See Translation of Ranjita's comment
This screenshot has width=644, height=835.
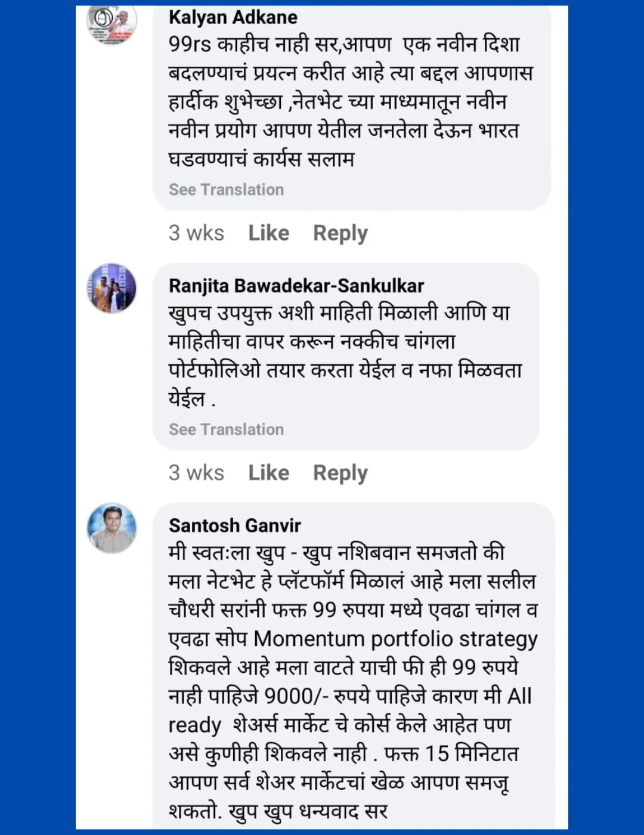pos(226,429)
